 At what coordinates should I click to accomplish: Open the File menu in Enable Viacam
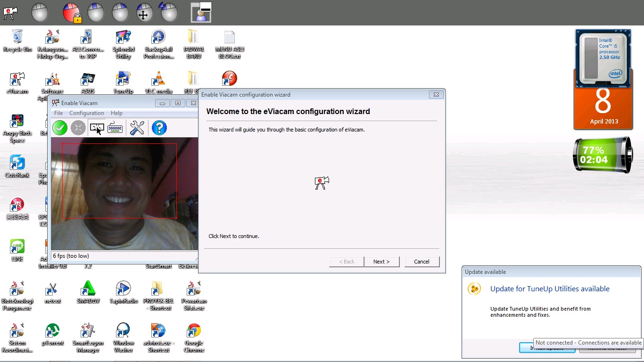pyautogui.click(x=58, y=113)
